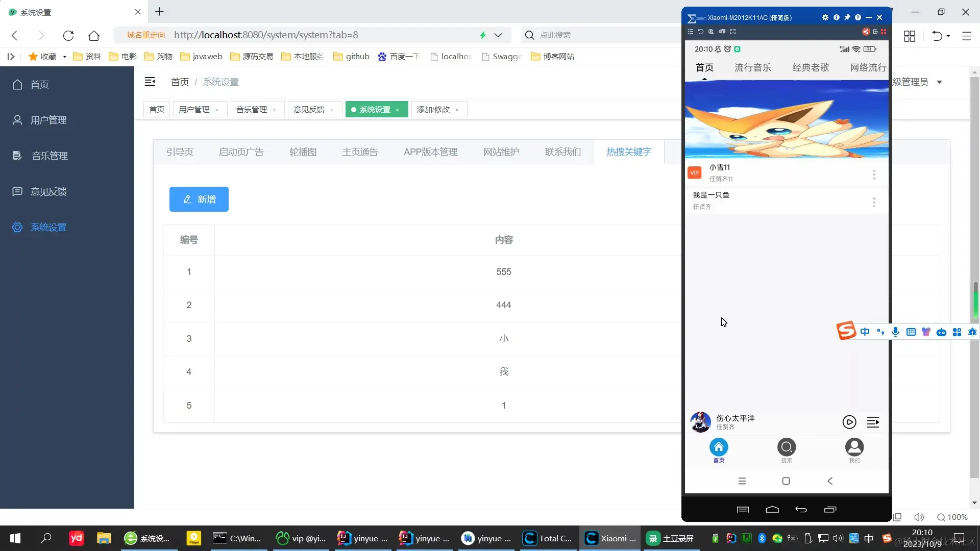Image resolution: width=980 pixels, height=551 pixels.
Task: Expand the address bar dropdown chevron
Action: [498, 35]
